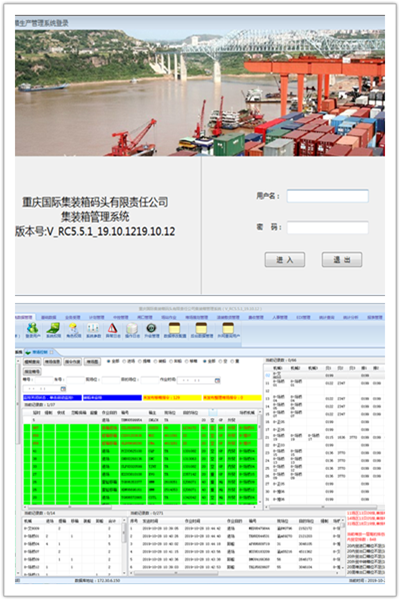Image resolution: width=400 pixels, height=600 pixels.
Task: Open the green laptop system permission icon
Action: click(x=53, y=328)
